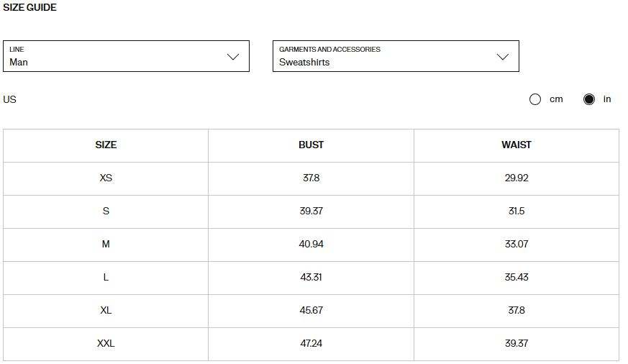
Task: Click the SIZE column header
Action: pyautogui.click(x=106, y=145)
